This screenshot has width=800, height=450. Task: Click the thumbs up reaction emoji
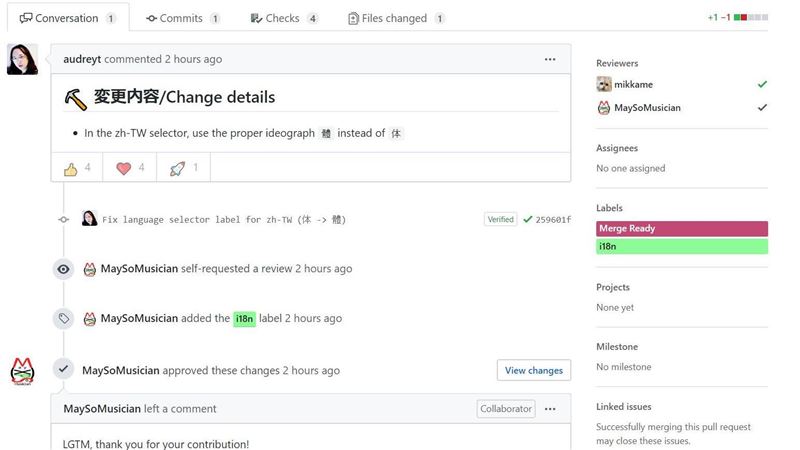[71, 168]
